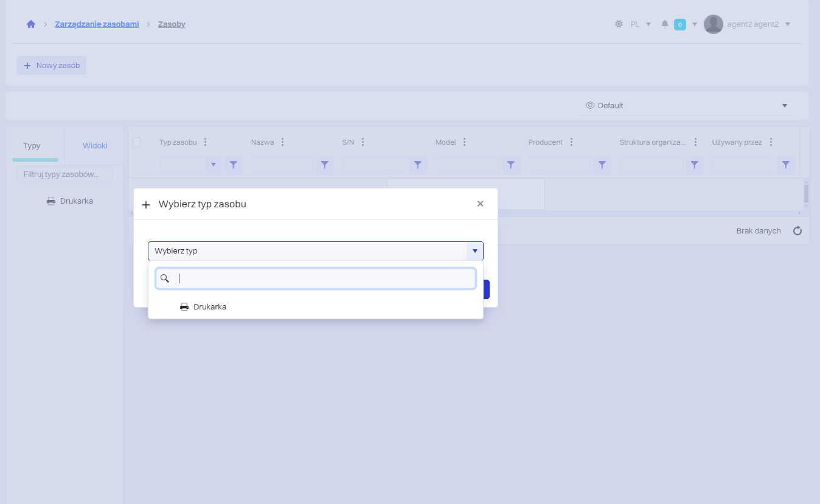Open the PL language dropdown
The image size is (820, 504).
(641, 24)
